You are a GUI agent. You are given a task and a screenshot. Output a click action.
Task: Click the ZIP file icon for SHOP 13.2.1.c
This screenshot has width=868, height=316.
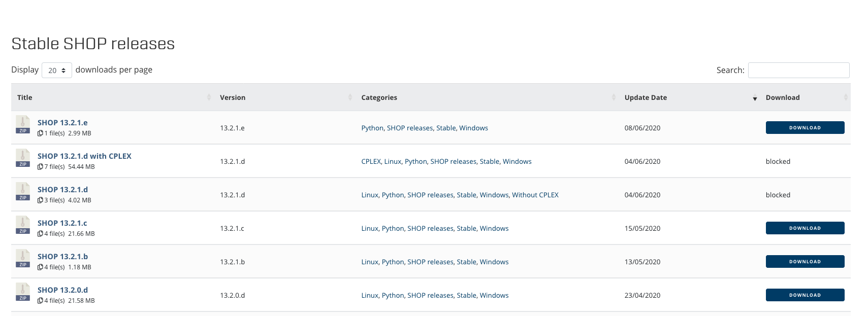click(x=23, y=225)
